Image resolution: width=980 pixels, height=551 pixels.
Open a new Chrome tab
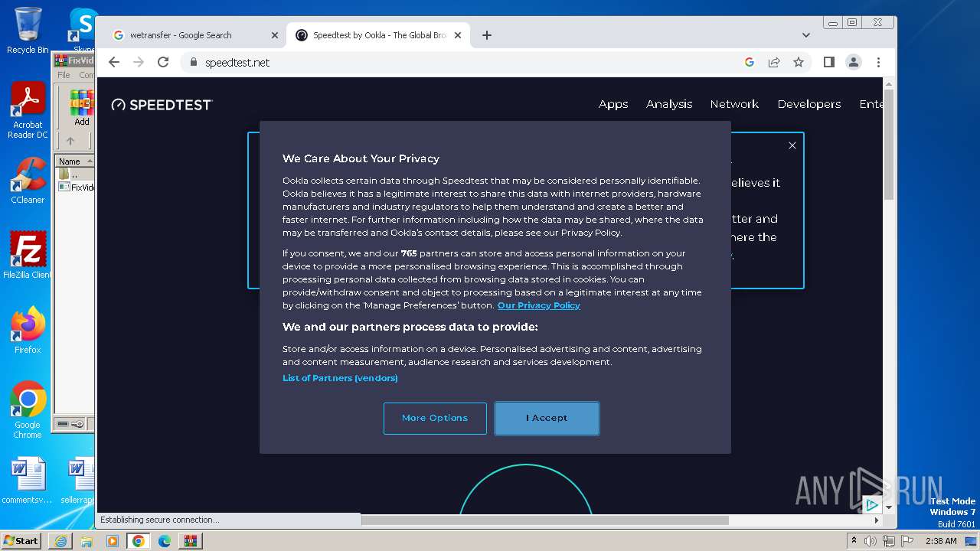coord(487,35)
